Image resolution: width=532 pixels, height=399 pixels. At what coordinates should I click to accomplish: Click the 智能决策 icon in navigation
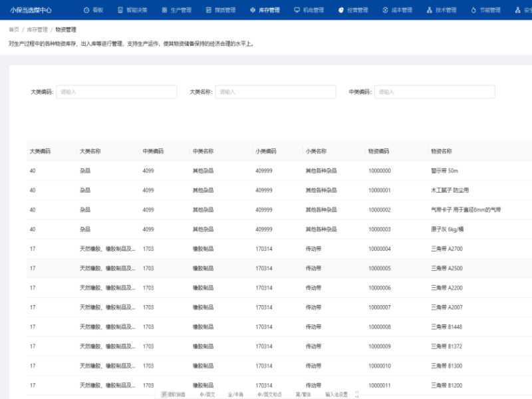120,10
